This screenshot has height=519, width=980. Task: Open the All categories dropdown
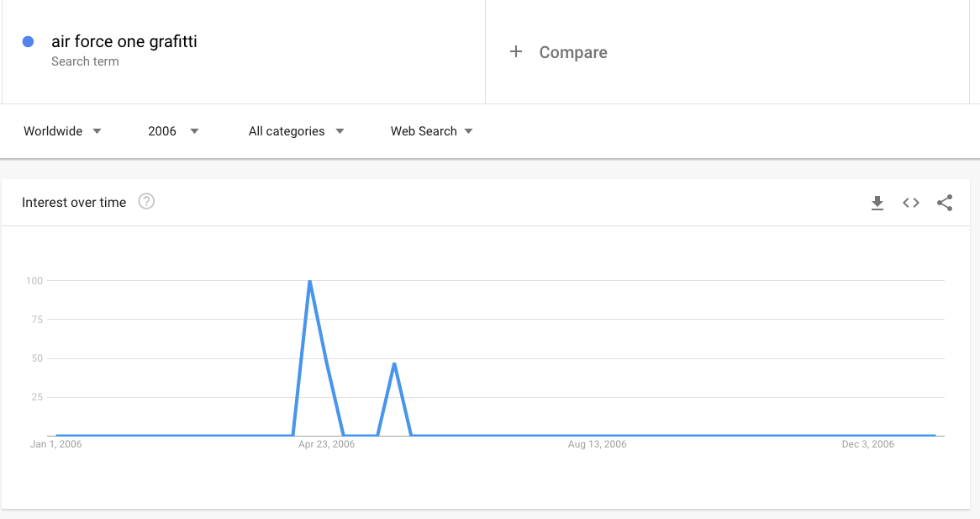[x=296, y=131]
